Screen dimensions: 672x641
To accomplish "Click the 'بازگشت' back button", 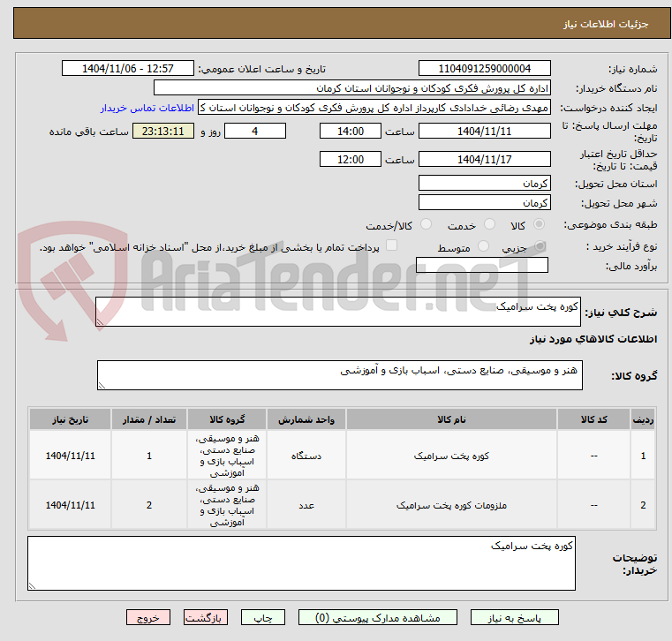I will click(206, 617).
